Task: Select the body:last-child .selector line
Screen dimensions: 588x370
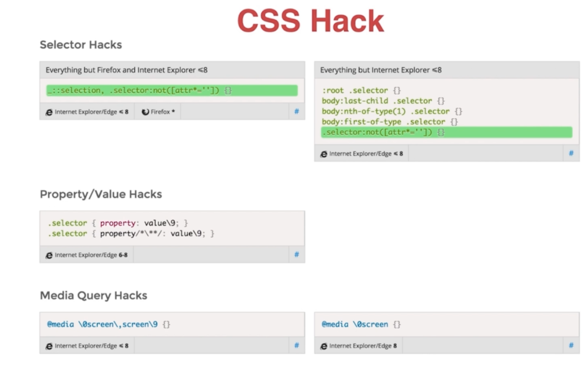Action: pos(383,101)
